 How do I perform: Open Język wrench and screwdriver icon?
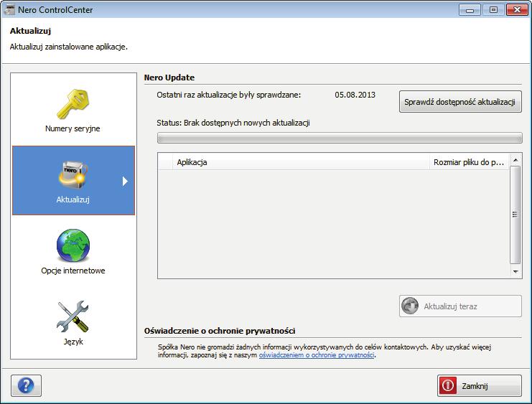point(73,316)
